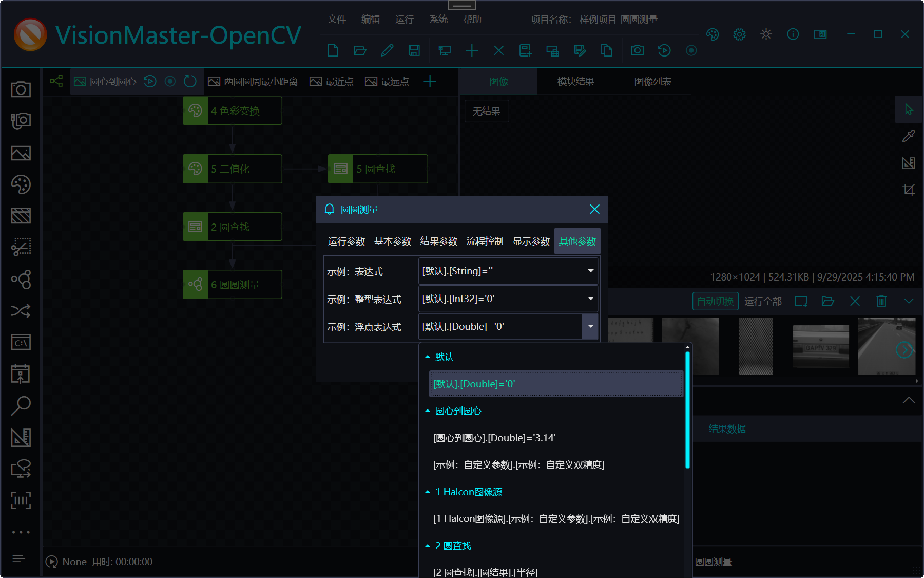Open the 文件 menu

click(x=337, y=19)
